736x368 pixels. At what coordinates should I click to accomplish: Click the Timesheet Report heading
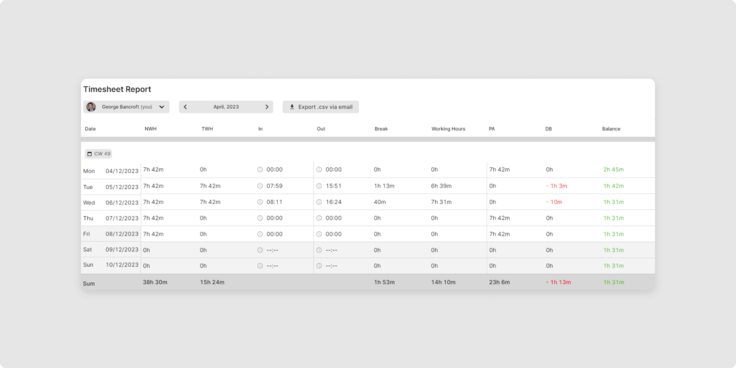pyautogui.click(x=117, y=89)
